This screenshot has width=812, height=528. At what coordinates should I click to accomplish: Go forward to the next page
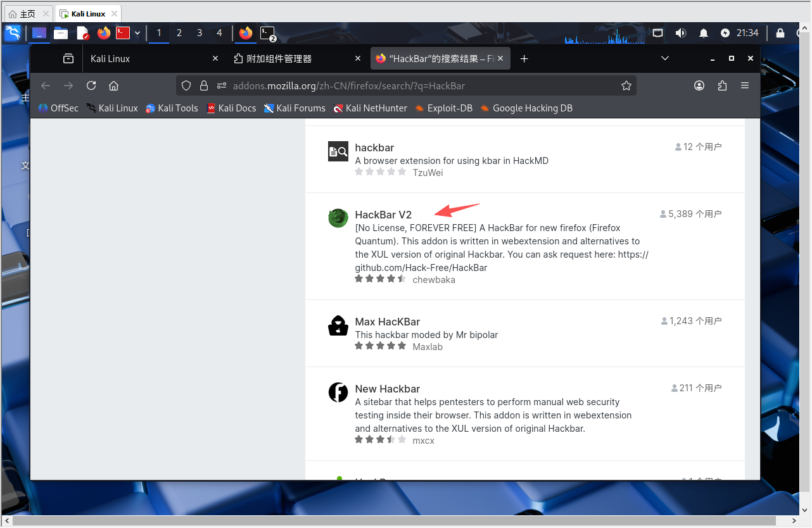pos(68,85)
